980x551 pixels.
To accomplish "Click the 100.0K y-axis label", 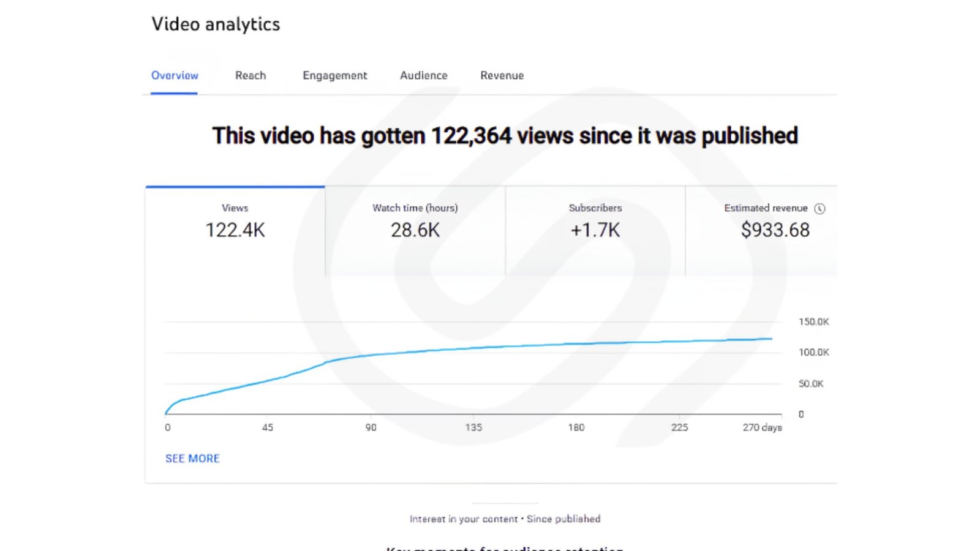I will 813,353.
